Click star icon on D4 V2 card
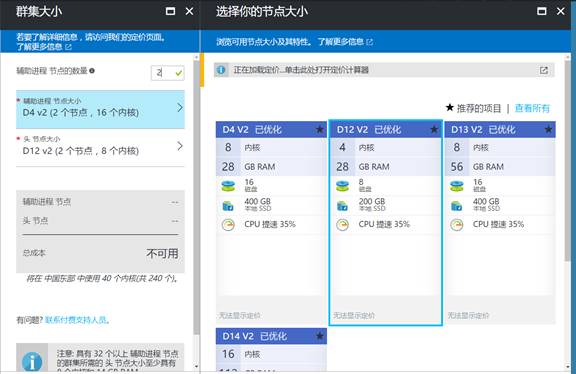This screenshot has height=374, width=576. click(320, 129)
